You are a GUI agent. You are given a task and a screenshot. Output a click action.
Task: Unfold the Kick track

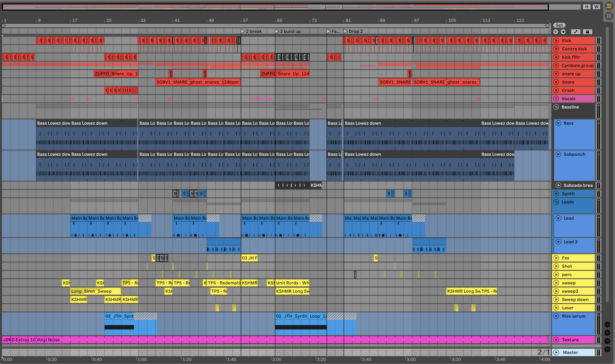[x=556, y=40]
